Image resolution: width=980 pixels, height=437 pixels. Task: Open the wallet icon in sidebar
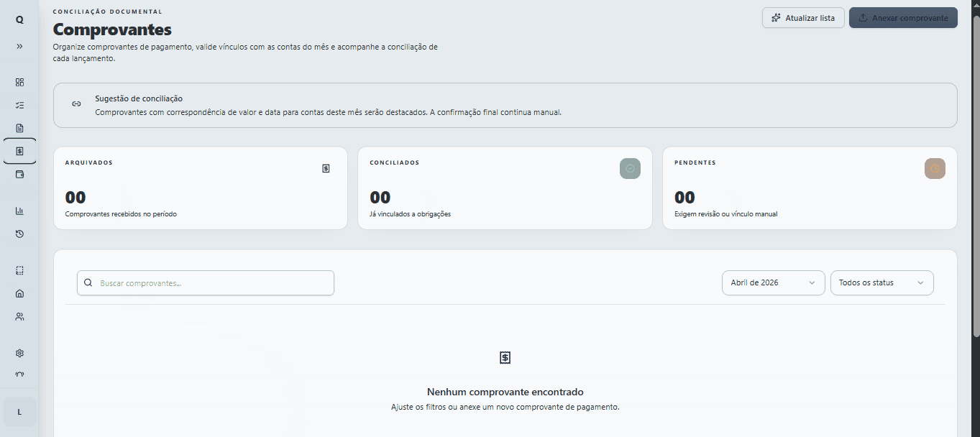pos(19,174)
